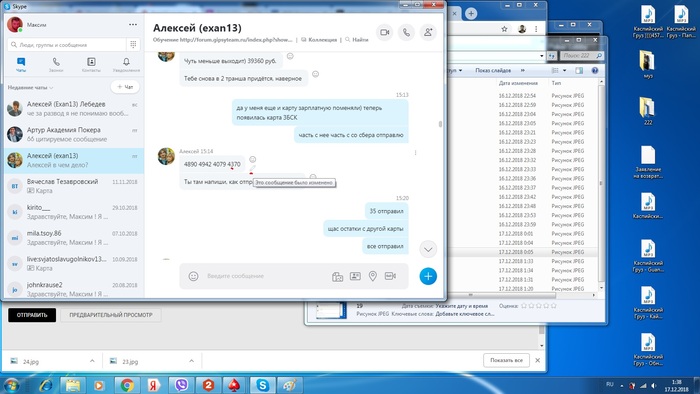Select the file dated 17.12.2018 0:05
The image size is (700, 394).
pos(522,252)
